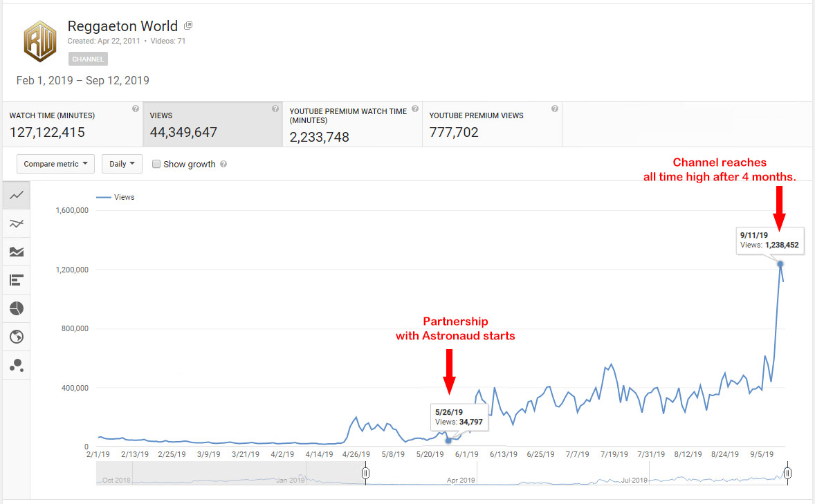Open help icon for Views metric
Image resolution: width=815 pixels, height=504 pixels.
275,109
